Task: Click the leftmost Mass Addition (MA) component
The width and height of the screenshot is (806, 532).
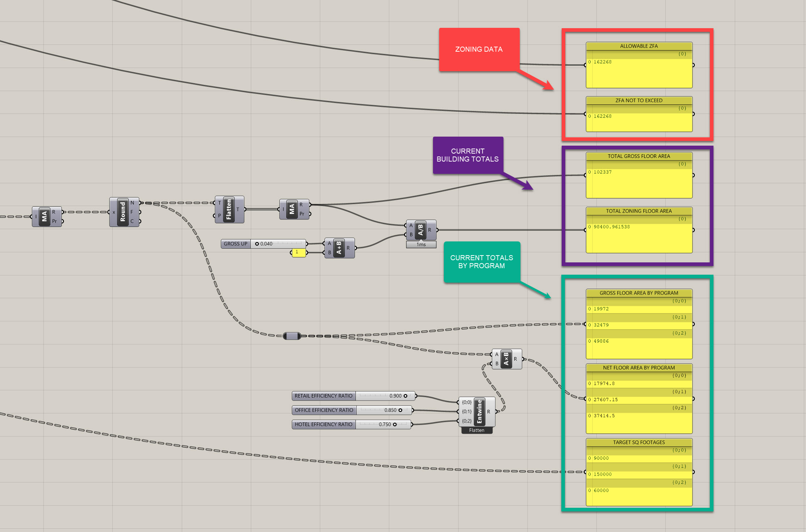Action: (44, 216)
